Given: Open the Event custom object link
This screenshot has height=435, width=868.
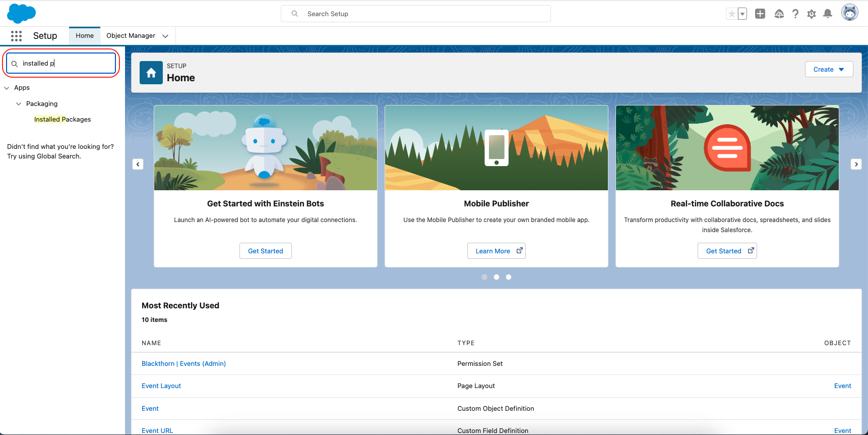Looking at the screenshot, I should (150, 409).
